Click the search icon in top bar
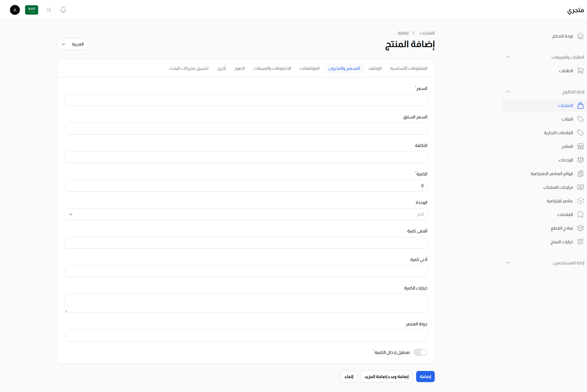This screenshot has width=587, height=392. (x=49, y=10)
